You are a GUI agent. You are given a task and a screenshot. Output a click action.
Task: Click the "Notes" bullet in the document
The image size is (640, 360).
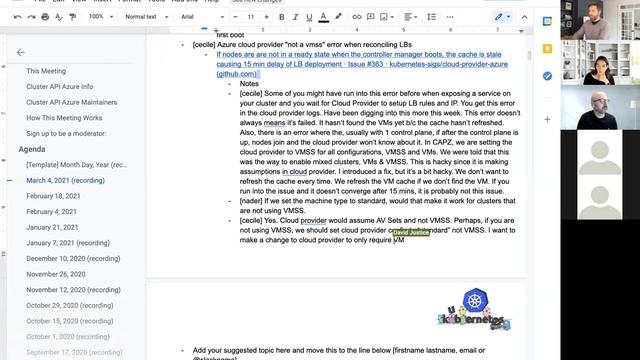point(249,84)
